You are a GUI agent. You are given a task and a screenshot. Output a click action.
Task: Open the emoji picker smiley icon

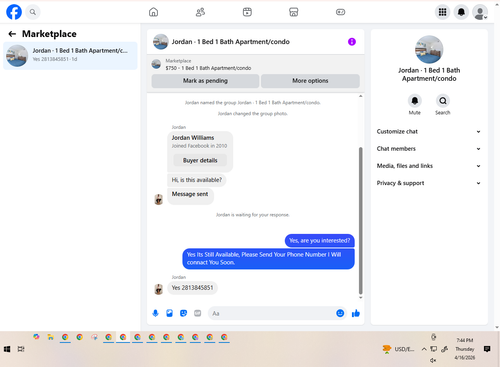pos(340,313)
